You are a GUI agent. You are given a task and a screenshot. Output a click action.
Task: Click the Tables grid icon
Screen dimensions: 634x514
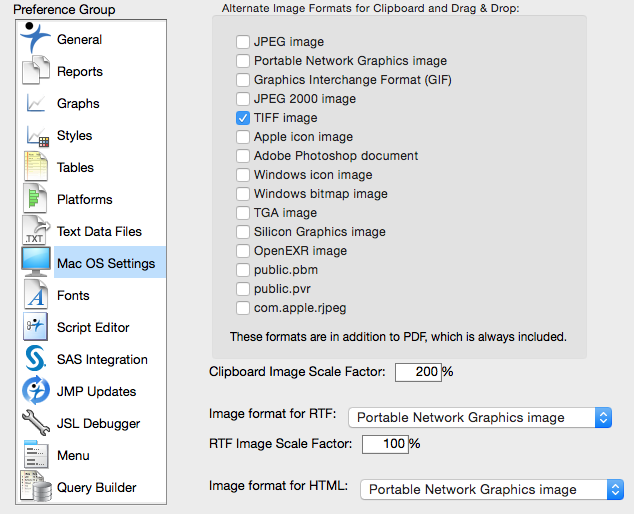tap(36, 167)
